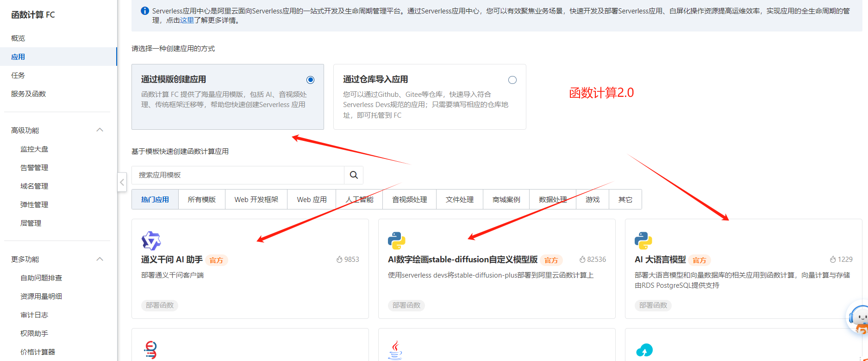Open the 文件处理 tab

pos(460,199)
